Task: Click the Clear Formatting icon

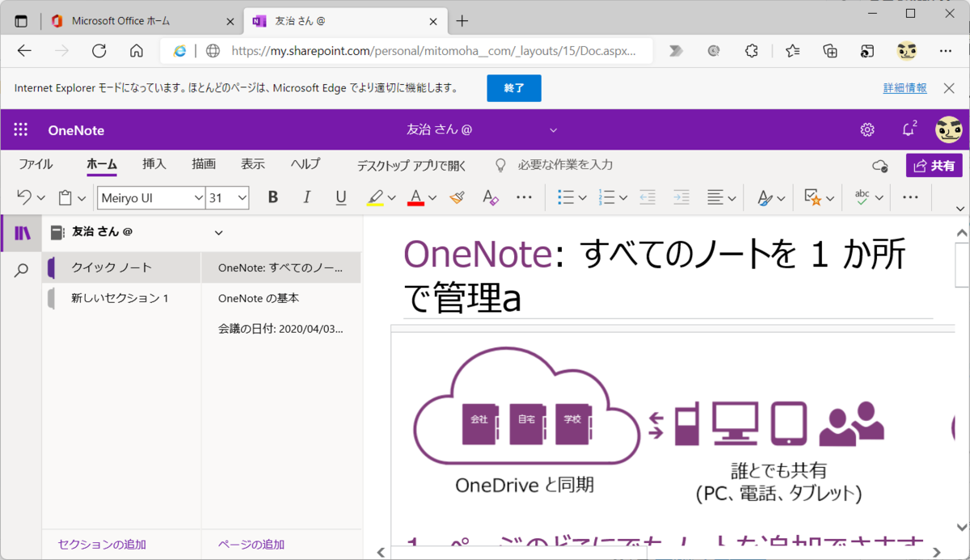Action: (x=490, y=197)
